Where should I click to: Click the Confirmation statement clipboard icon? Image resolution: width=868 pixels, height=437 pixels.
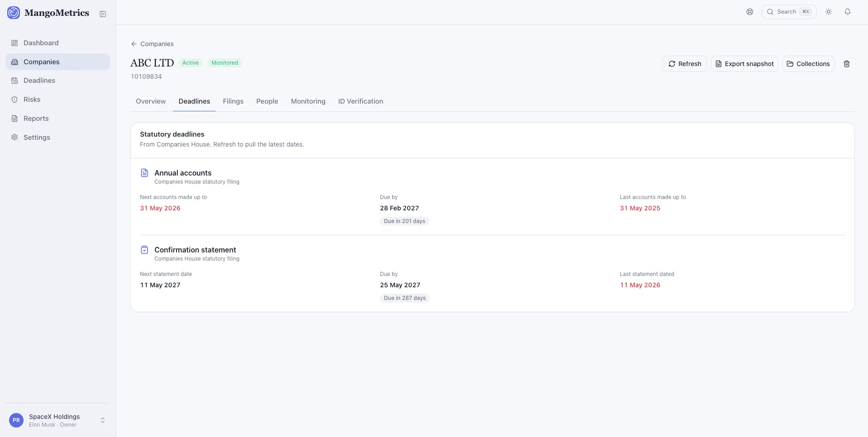click(144, 250)
